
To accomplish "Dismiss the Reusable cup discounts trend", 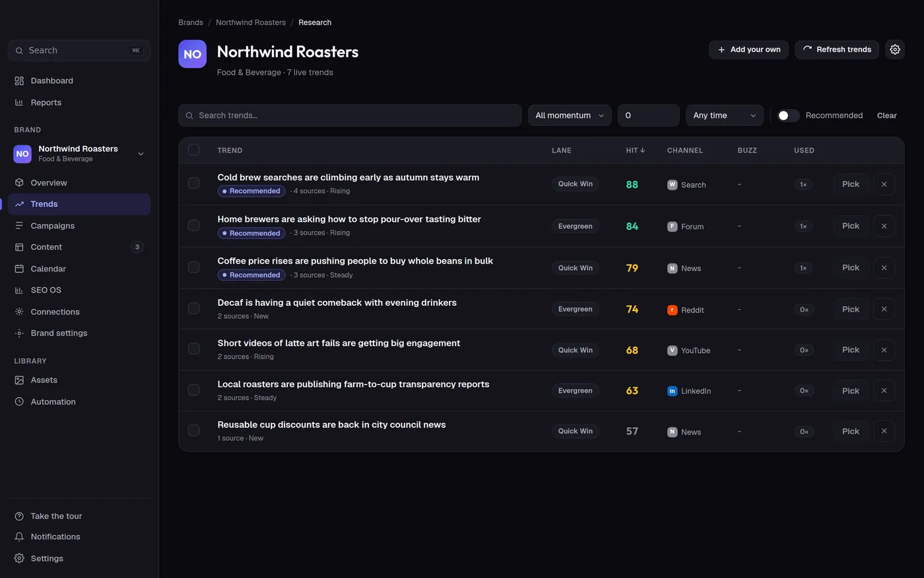I will [x=884, y=431].
